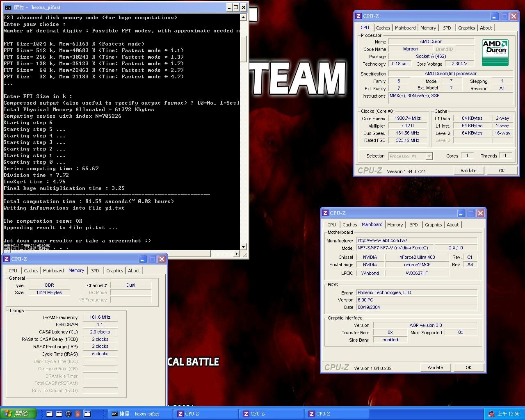Viewport: 525px width, 420px height.
Task: Click the multiplier value 'x 12.0'
Action: pyautogui.click(x=408, y=126)
